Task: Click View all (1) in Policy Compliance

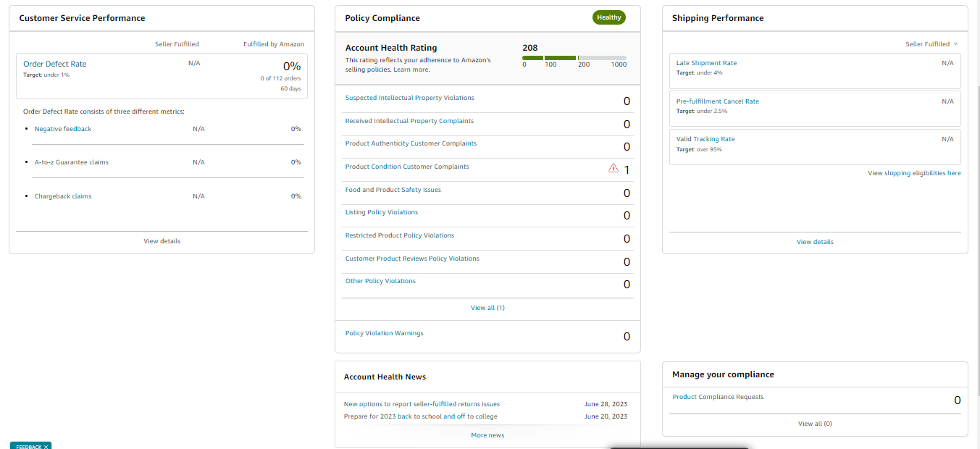Action: [x=487, y=308]
